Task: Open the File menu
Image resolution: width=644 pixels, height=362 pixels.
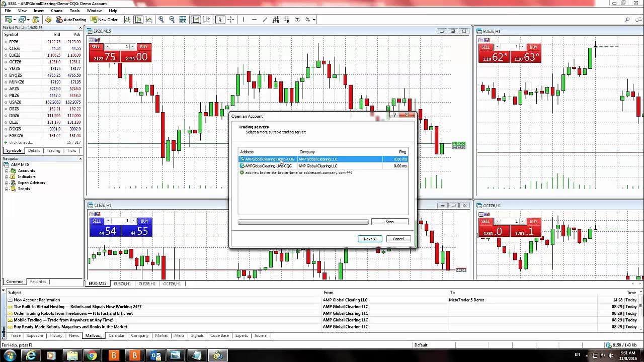Action: (x=8, y=11)
